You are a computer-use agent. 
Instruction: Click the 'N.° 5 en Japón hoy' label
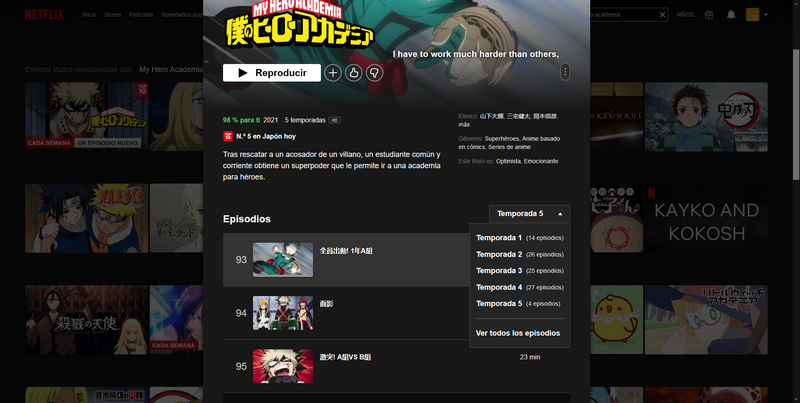(266, 137)
